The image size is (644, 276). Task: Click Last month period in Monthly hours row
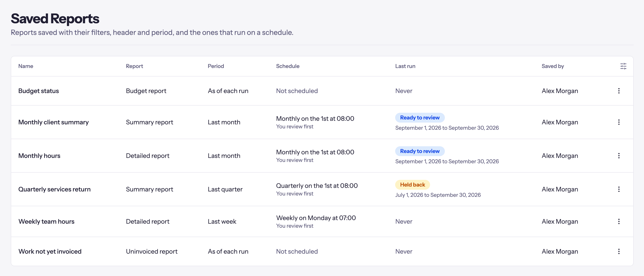[x=224, y=156]
